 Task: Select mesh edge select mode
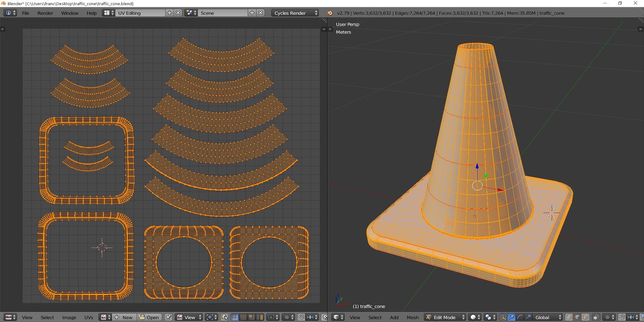pyautogui.click(x=577, y=317)
